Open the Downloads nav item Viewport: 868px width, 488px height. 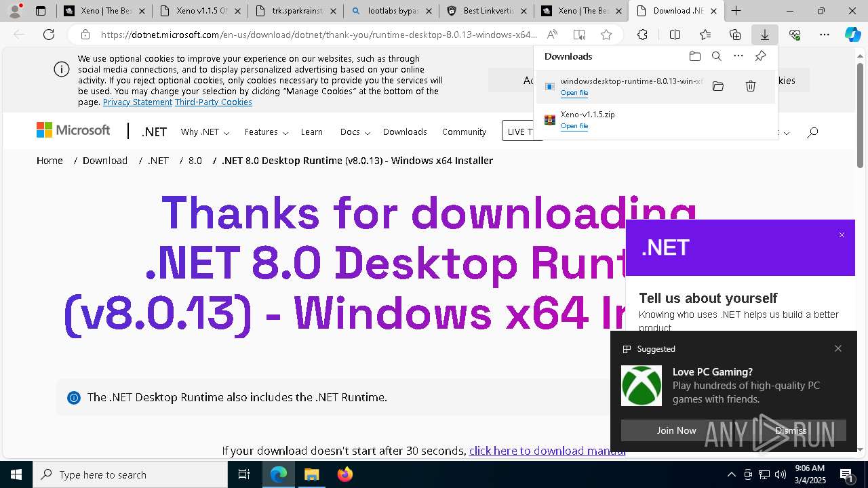405,132
